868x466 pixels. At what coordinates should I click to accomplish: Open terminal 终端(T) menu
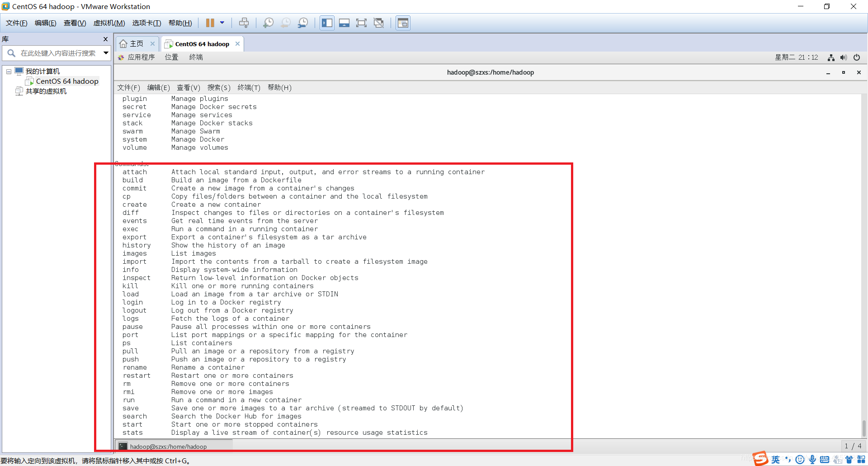249,88
